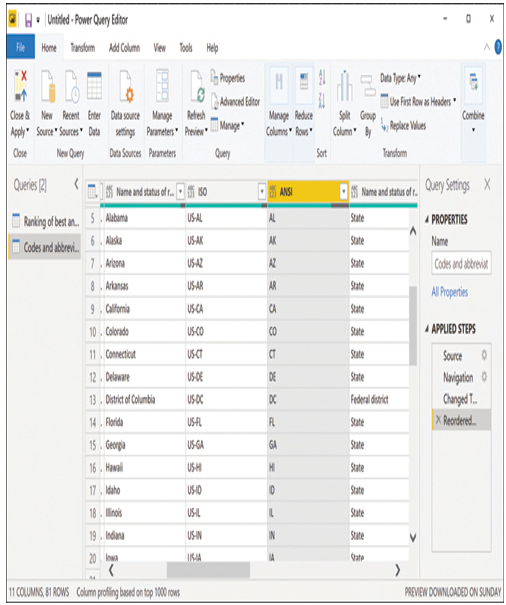Viewport: 506px width, 605px height.
Task: Open Data source settings icon
Action: coord(126,87)
